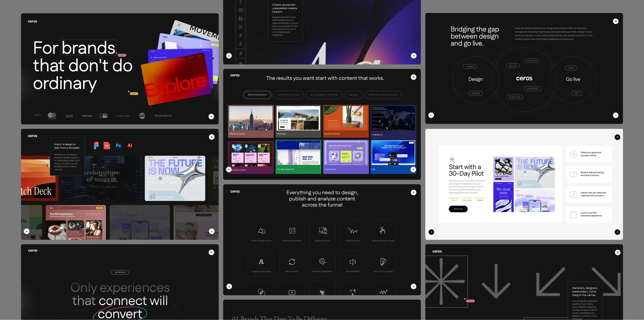
Task: Click Google & custom fonts icon
Action: 261,262
